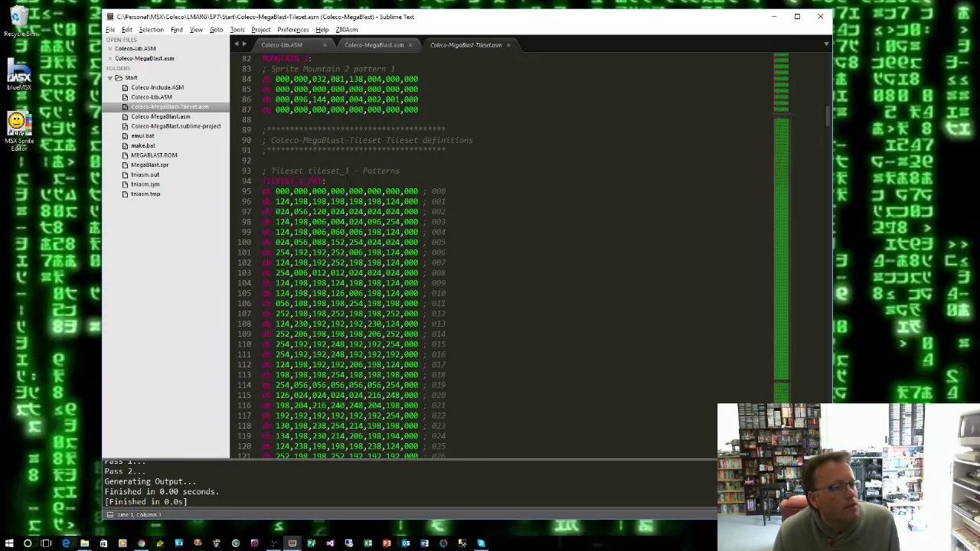Toggle the side bar icon in the status bar
This screenshot has width=980, height=551.
click(109, 515)
